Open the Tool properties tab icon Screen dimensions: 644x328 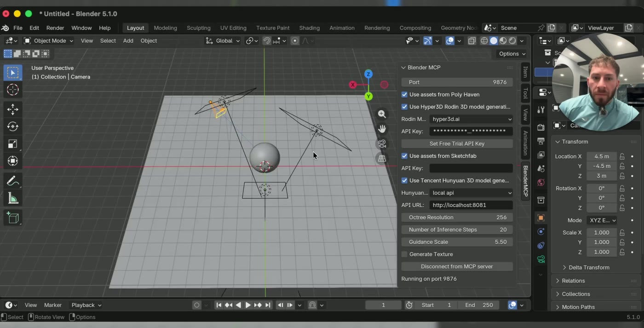(x=541, y=109)
